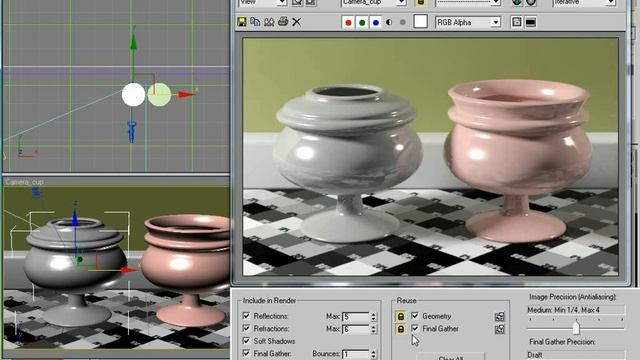Click the Geometry cache options icon in Reuse
Viewport: 640px width, 360px height.
(x=500, y=316)
